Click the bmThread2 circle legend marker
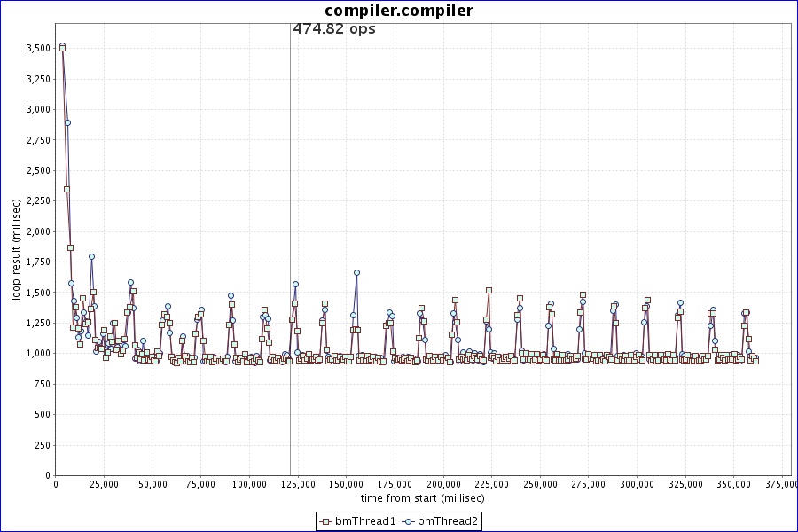Screen dimensions: 798x532 (x=410, y=521)
